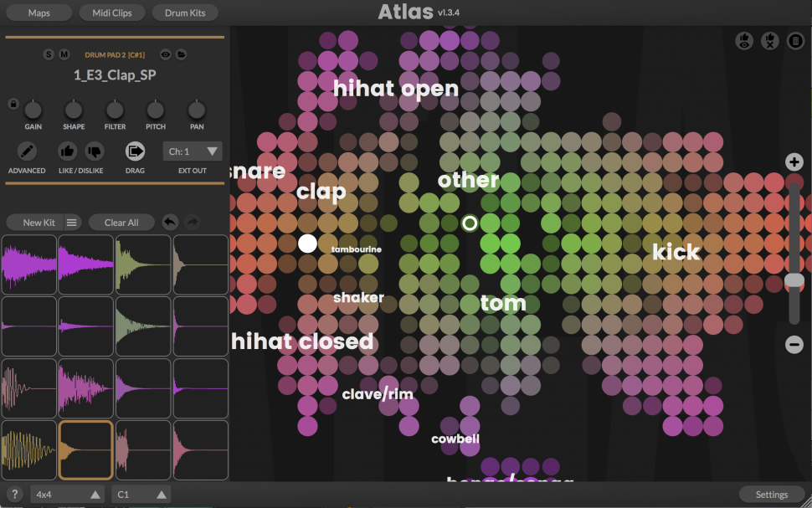Open the 4x4 grid size dropdown
Viewport: 812px width, 508px height.
67,495
